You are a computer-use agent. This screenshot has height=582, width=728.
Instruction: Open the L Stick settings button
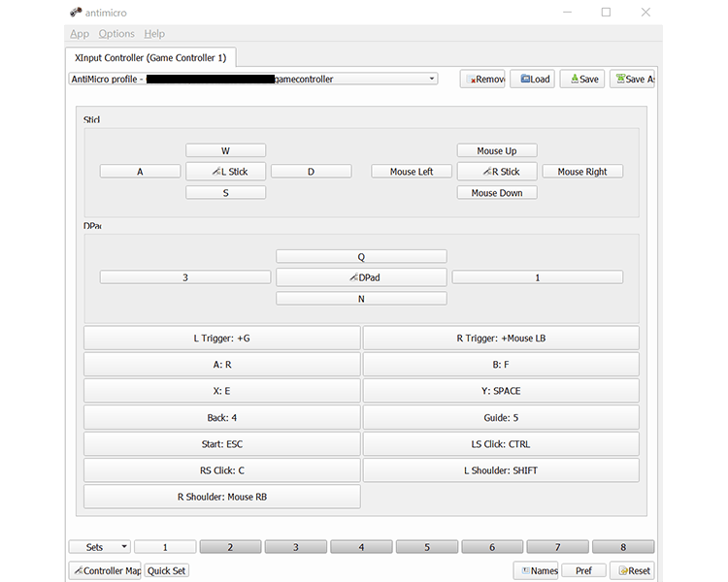click(x=225, y=172)
